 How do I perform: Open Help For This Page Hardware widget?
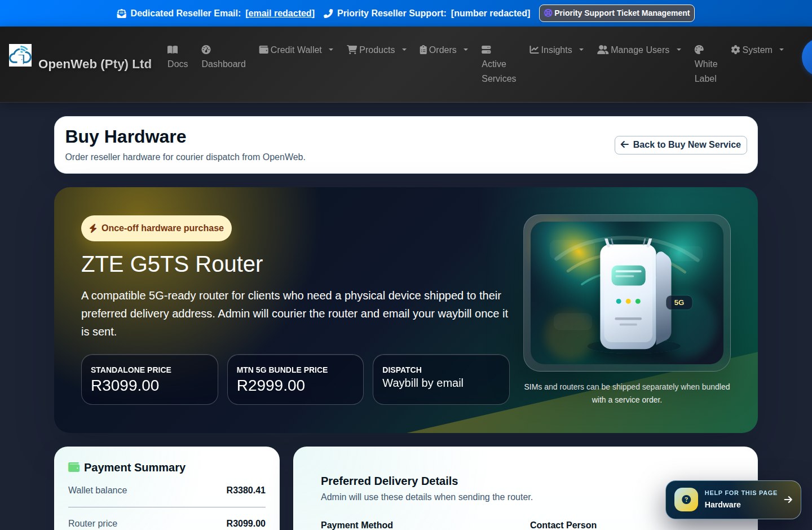(x=733, y=500)
